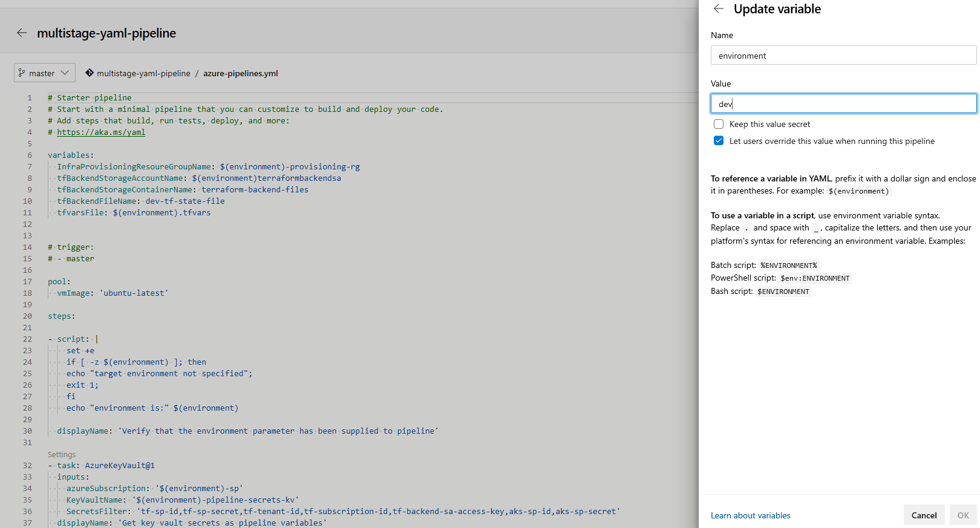Click the Value field containing dev
980x528 pixels.
pos(843,103)
